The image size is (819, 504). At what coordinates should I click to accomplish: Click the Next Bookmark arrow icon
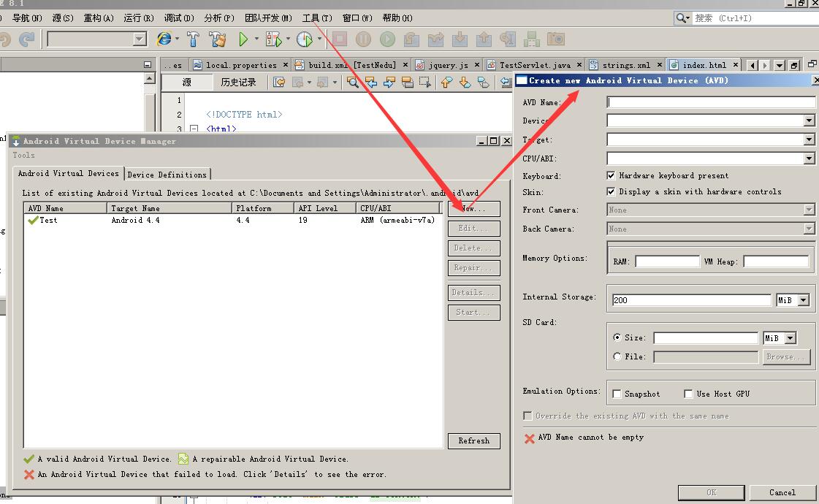point(465,82)
